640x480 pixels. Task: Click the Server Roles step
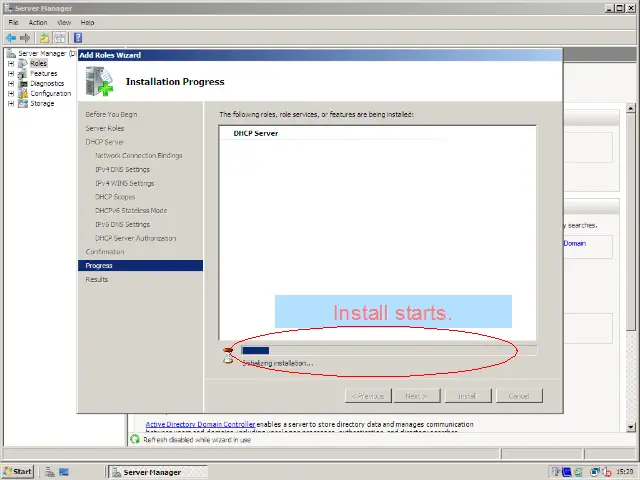coord(104,128)
